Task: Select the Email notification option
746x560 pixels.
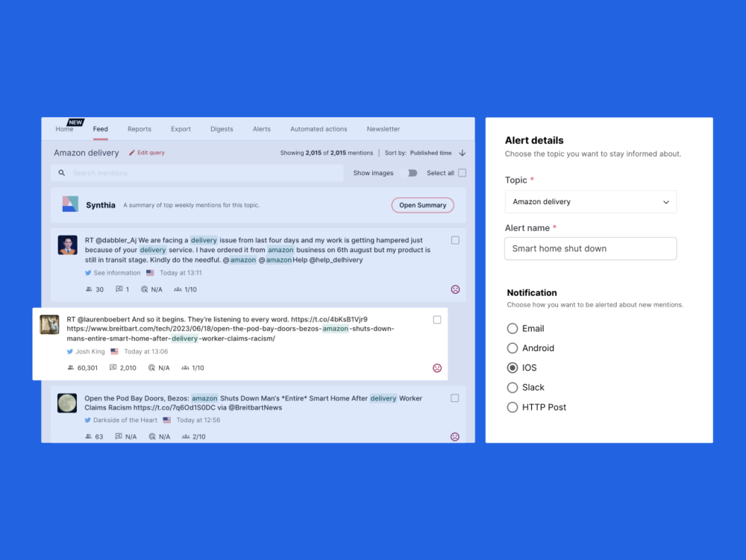Action: [x=513, y=329]
